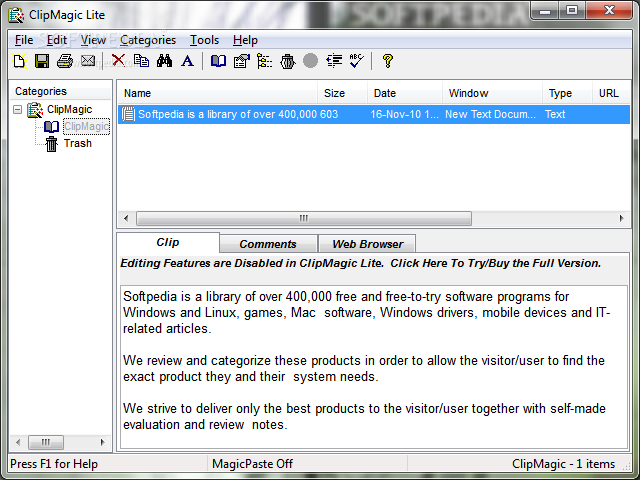Sort clips by Window column header
Image resolution: width=640 pixels, height=480 pixels.
493,93
